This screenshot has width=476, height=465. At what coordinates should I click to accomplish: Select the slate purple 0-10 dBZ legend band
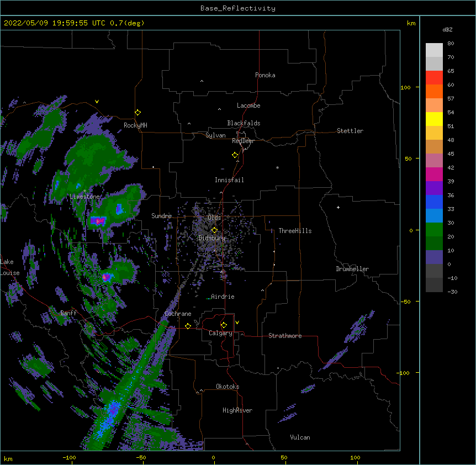click(434, 257)
